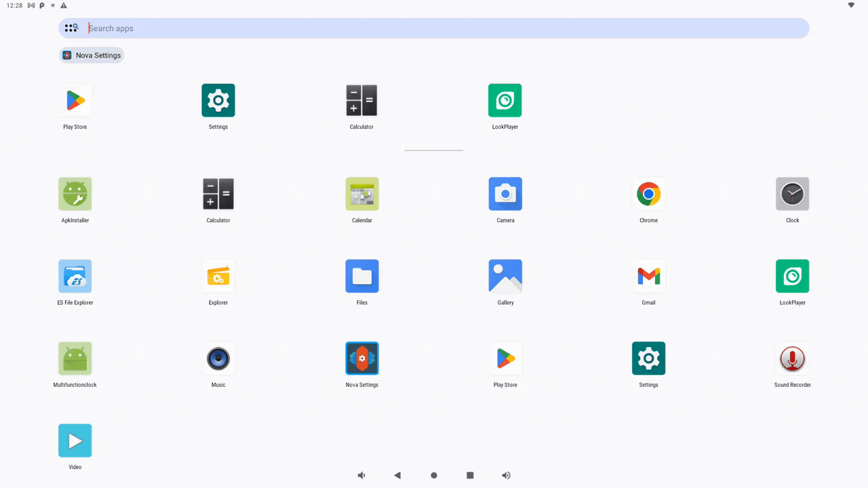Launch the ApkInstaller app

click(75, 193)
